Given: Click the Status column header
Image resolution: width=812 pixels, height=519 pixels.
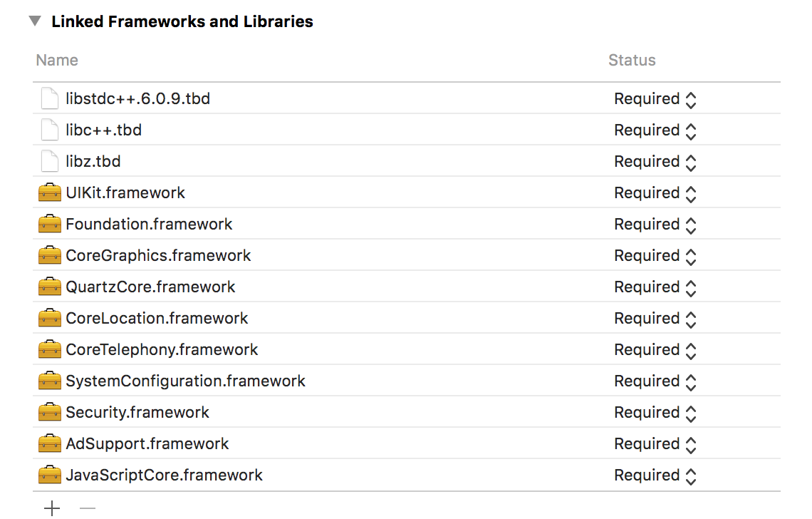Looking at the screenshot, I should tap(632, 60).
